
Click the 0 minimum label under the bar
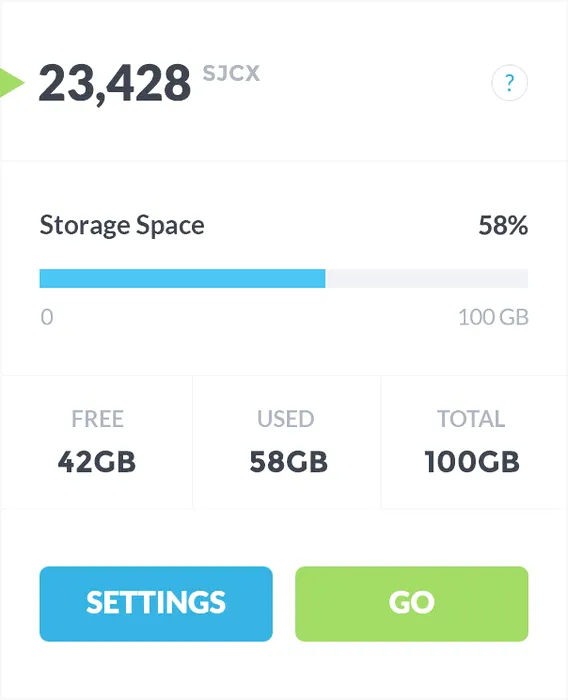coord(47,317)
